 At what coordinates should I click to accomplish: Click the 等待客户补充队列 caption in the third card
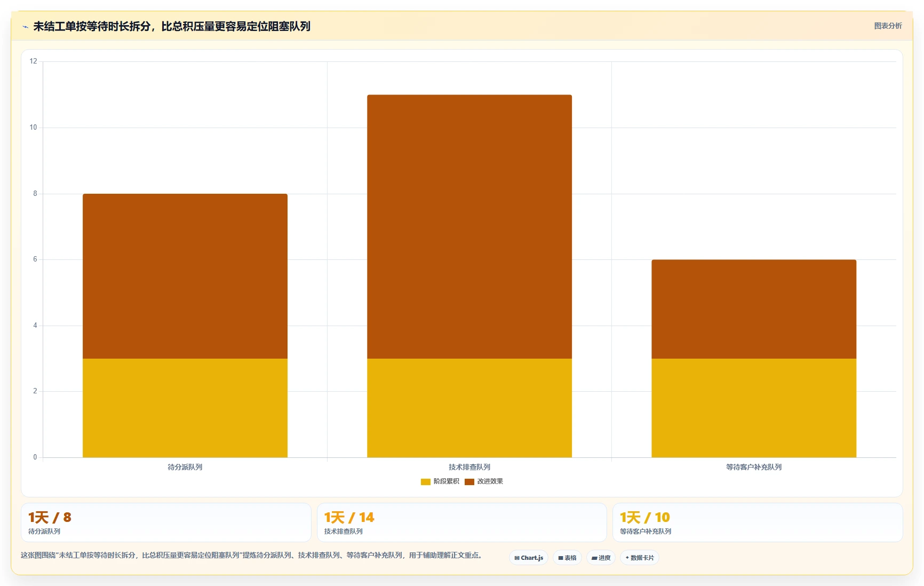(x=646, y=532)
